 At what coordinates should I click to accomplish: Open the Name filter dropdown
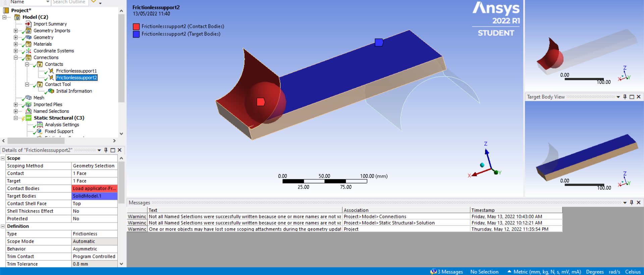(48, 2)
